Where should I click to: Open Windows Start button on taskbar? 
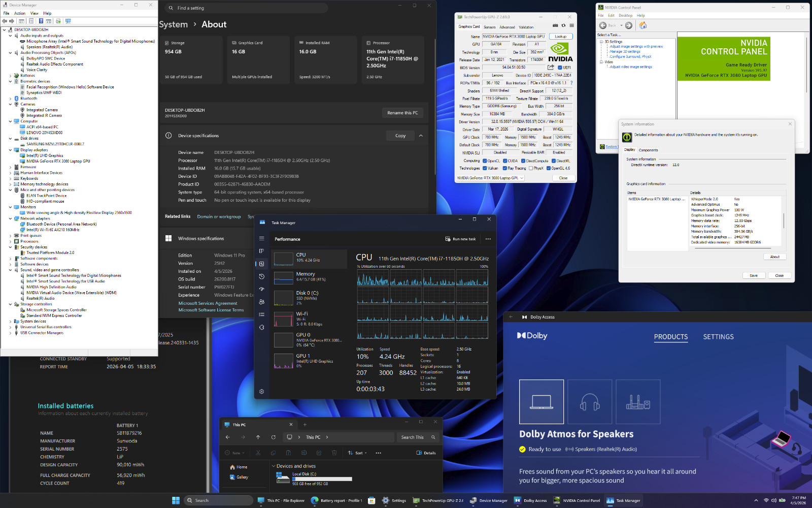[x=176, y=500]
